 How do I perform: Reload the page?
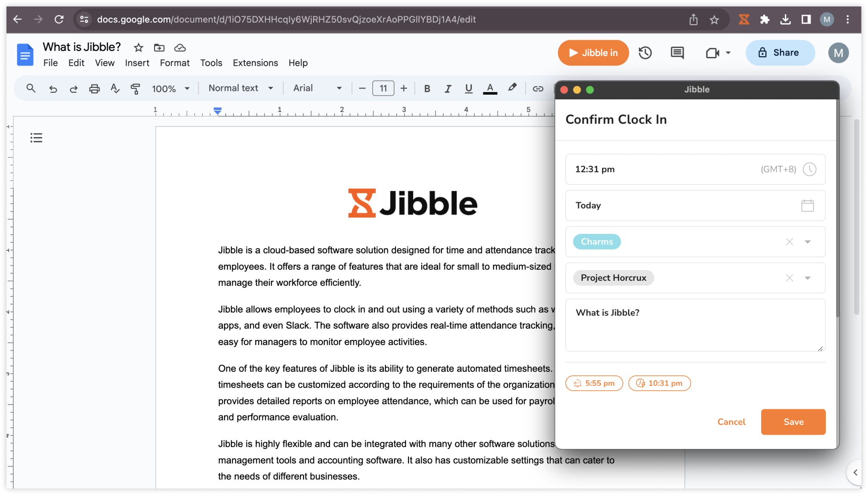(x=59, y=19)
